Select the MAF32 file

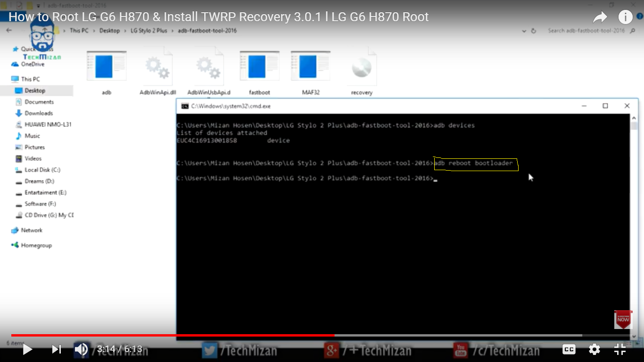[x=311, y=72]
